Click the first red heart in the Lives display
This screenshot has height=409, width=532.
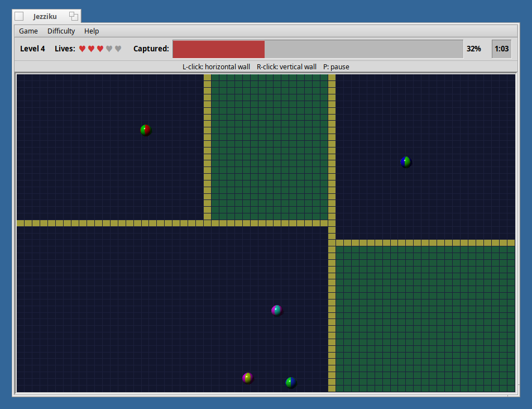[82, 49]
